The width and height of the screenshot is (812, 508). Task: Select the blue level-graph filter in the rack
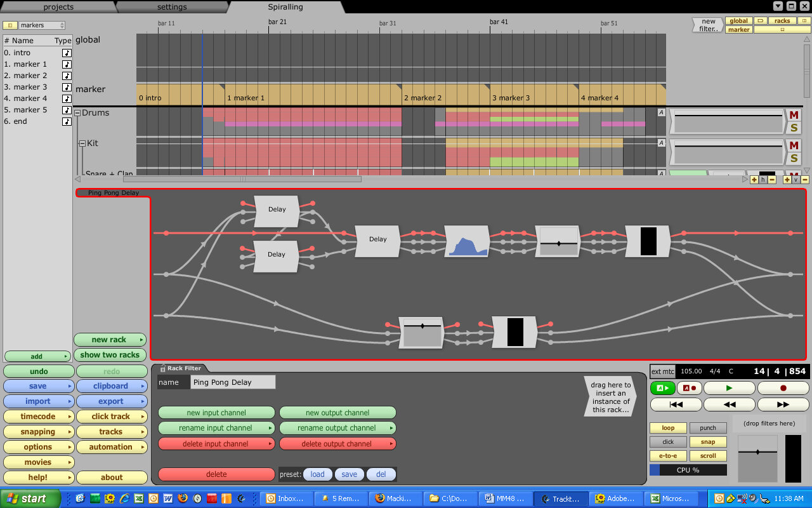467,241
